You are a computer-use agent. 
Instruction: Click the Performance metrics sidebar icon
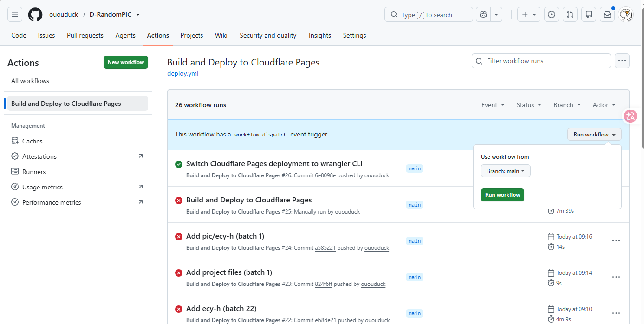[15, 202]
